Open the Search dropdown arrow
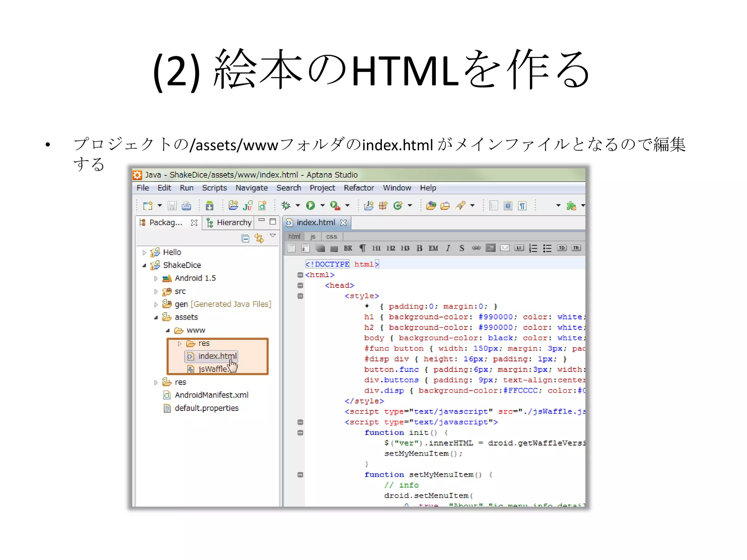747x560 pixels. [472, 206]
